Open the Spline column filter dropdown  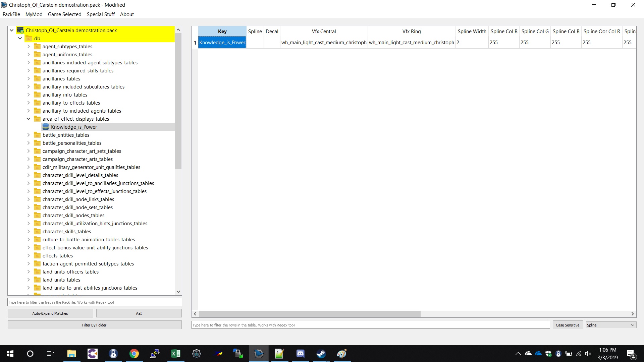tap(610, 325)
